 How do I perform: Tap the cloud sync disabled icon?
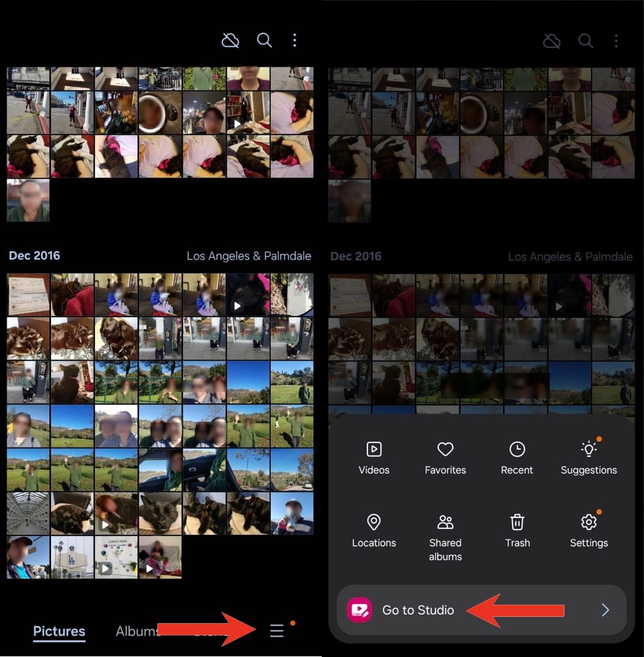pos(230,40)
